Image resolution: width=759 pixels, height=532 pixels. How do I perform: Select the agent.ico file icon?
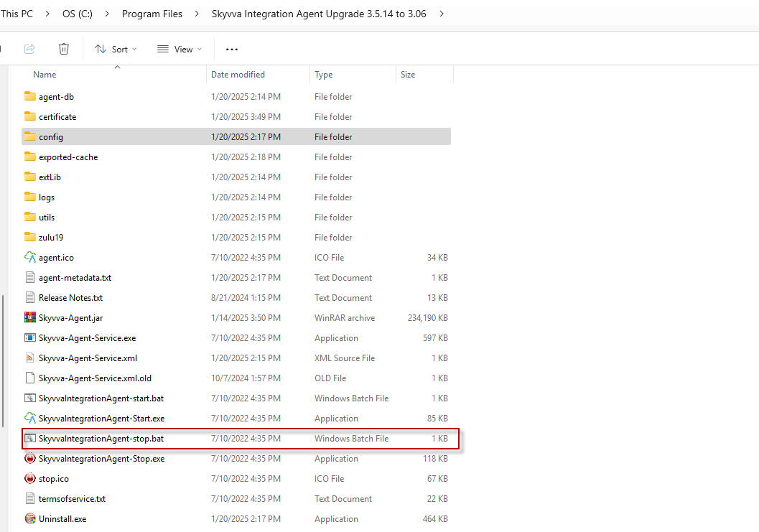pyautogui.click(x=30, y=257)
